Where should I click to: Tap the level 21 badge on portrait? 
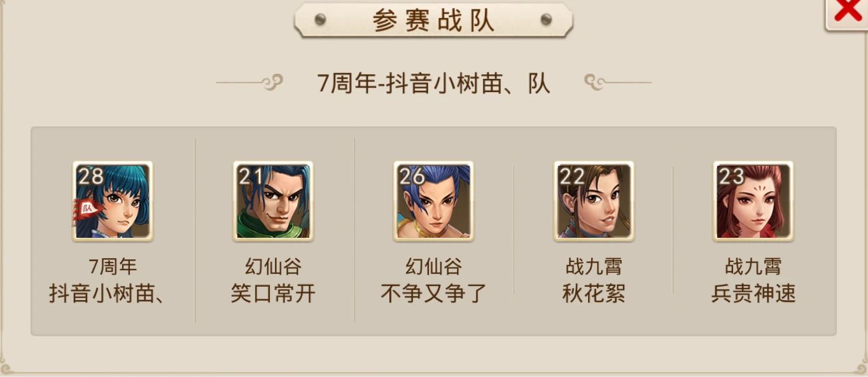point(250,176)
